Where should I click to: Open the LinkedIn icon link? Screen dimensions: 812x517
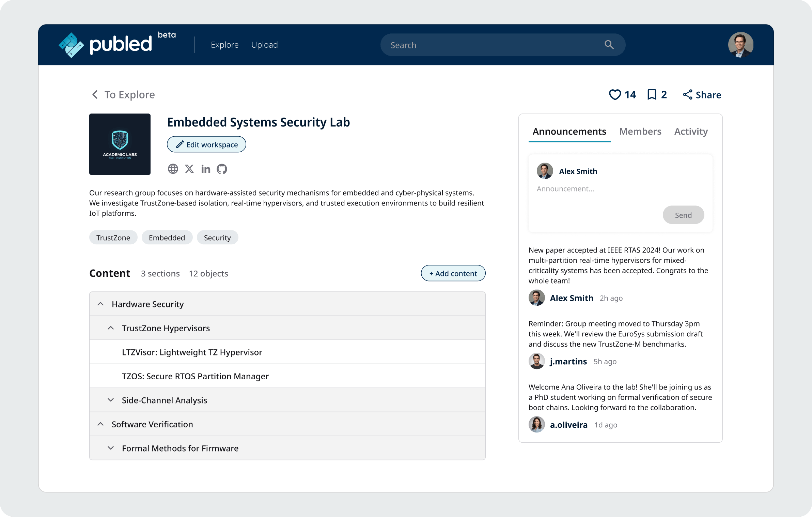206,169
